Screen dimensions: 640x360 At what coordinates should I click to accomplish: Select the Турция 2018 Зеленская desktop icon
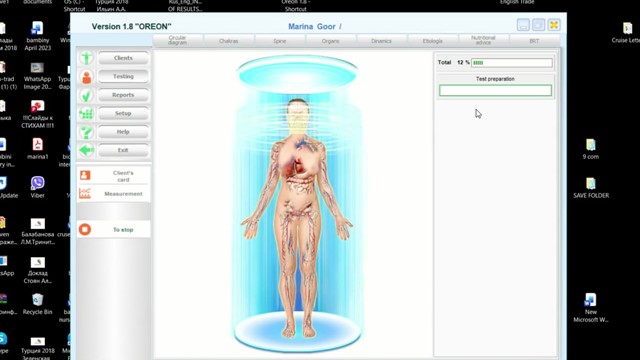(38, 347)
